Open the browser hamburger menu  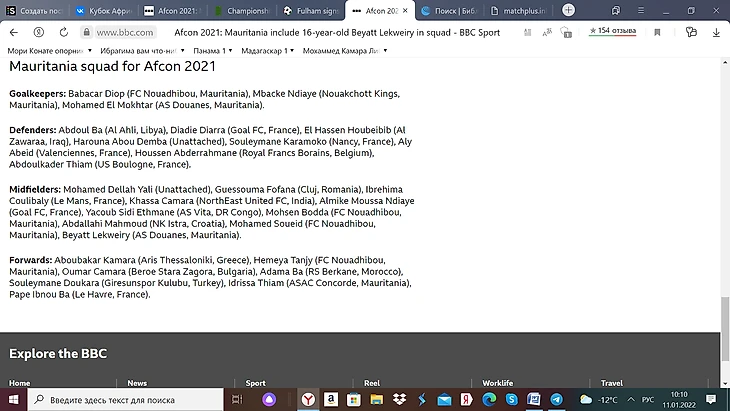641,10
